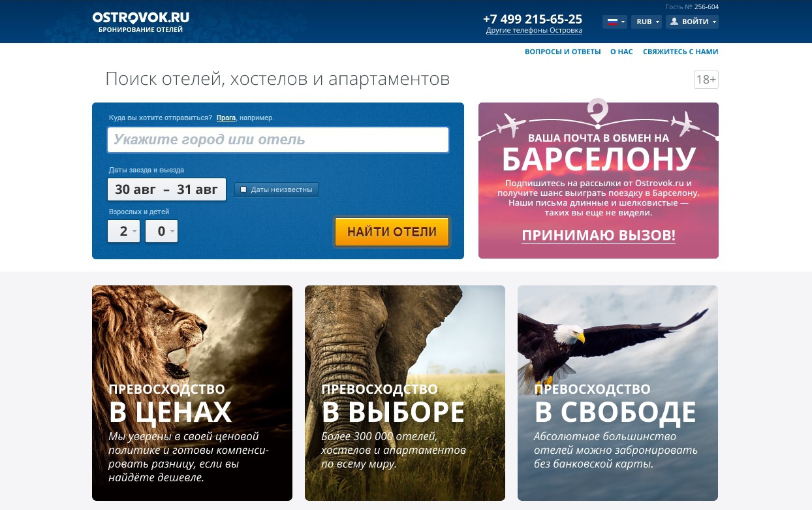Open the adults count dropdown showing 2
The width and height of the screenshot is (812, 510).
pyautogui.click(x=124, y=231)
